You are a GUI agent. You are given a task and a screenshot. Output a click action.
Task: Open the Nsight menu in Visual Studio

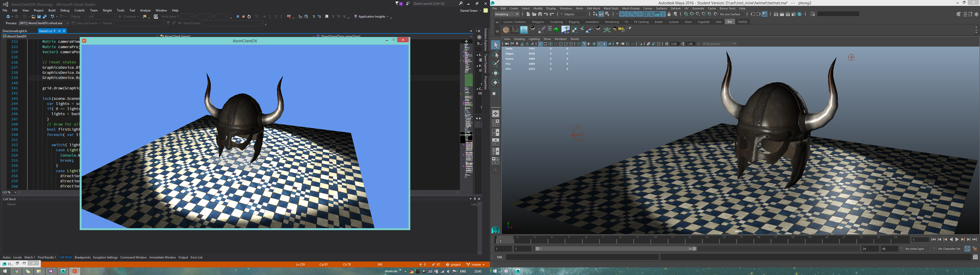click(x=107, y=10)
